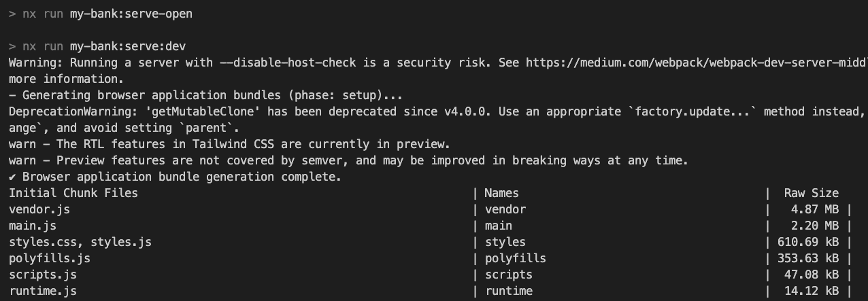Click the Initial Chunk Files header

click(73, 193)
